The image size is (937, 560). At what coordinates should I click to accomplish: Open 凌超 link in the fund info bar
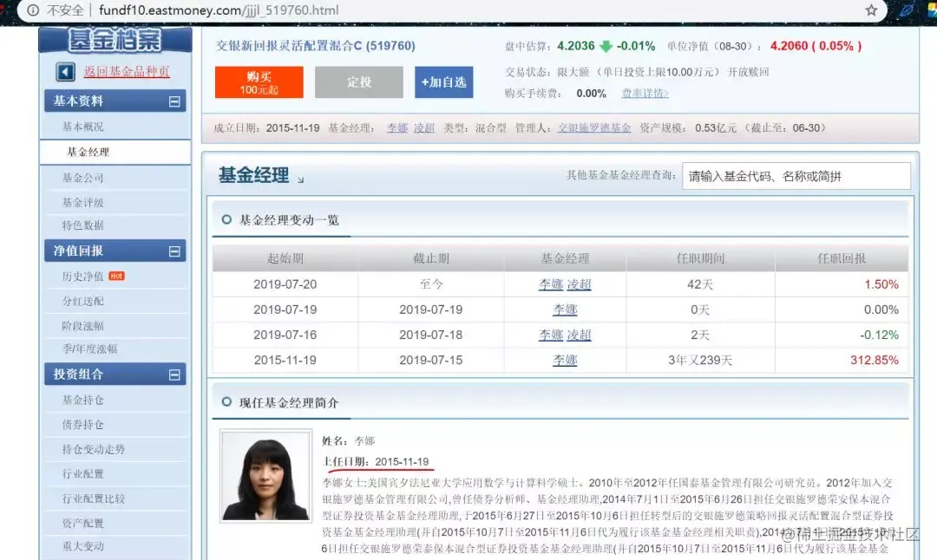click(424, 127)
